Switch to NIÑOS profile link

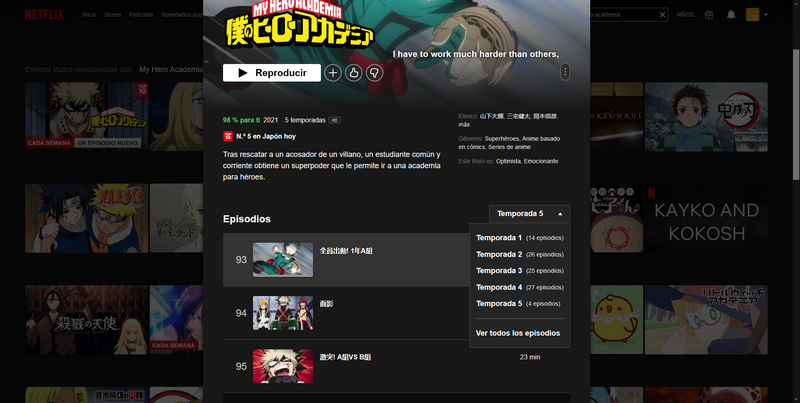point(685,15)
